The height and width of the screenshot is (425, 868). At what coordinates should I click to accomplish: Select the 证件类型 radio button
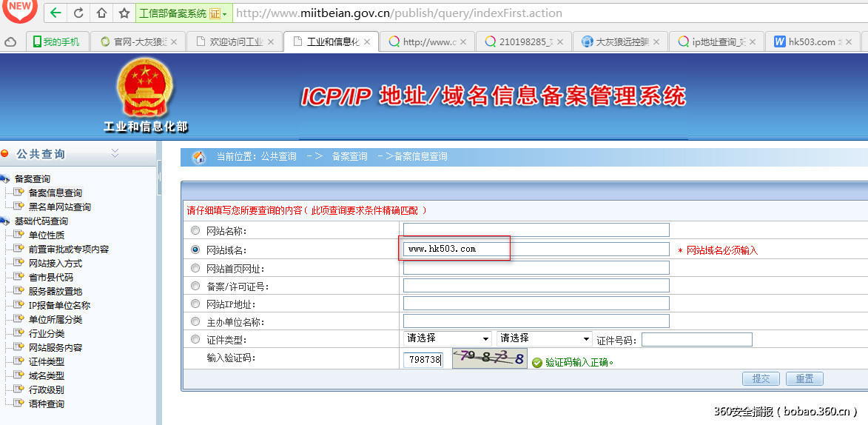195,339
